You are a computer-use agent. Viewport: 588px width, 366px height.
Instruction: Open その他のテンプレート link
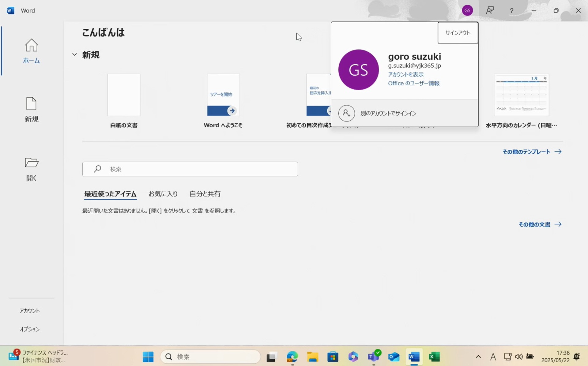point(532,151)
